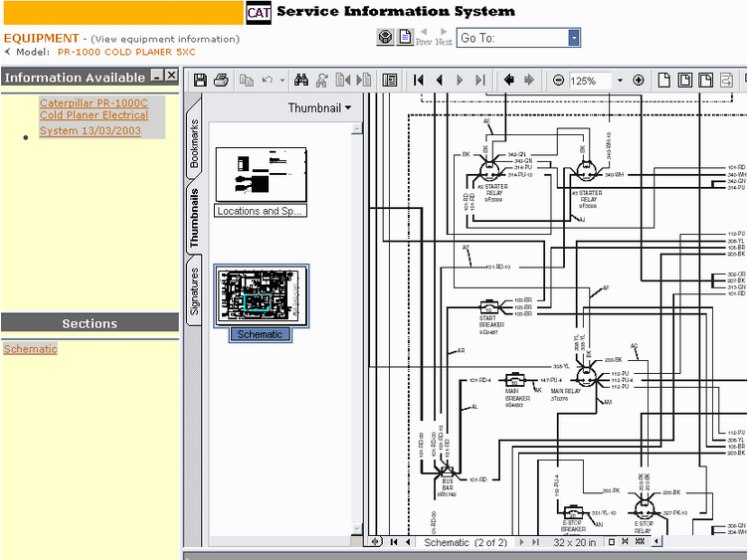This screenshot has height=560, width=749.
Task: Open the Thumbnail options menu
Action: [320, 107]
